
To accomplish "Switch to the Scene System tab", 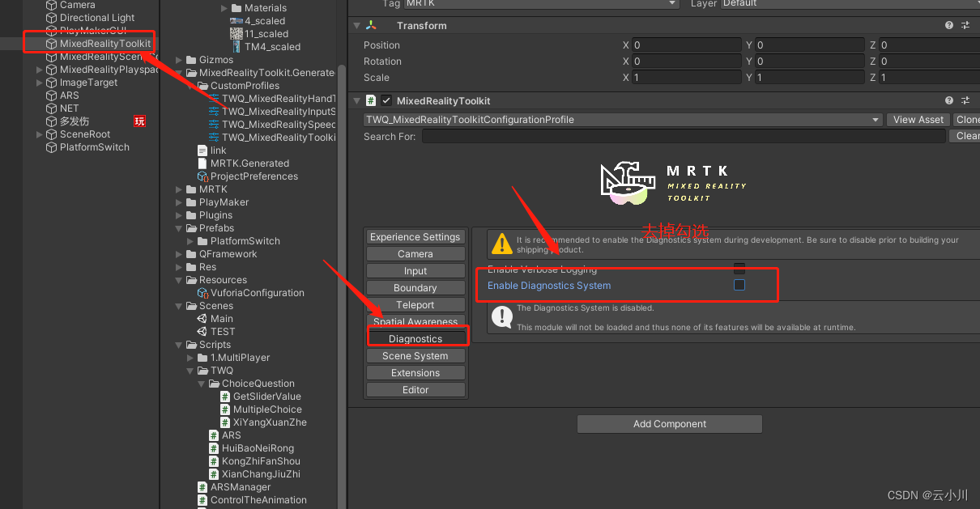I will [415, 356].
